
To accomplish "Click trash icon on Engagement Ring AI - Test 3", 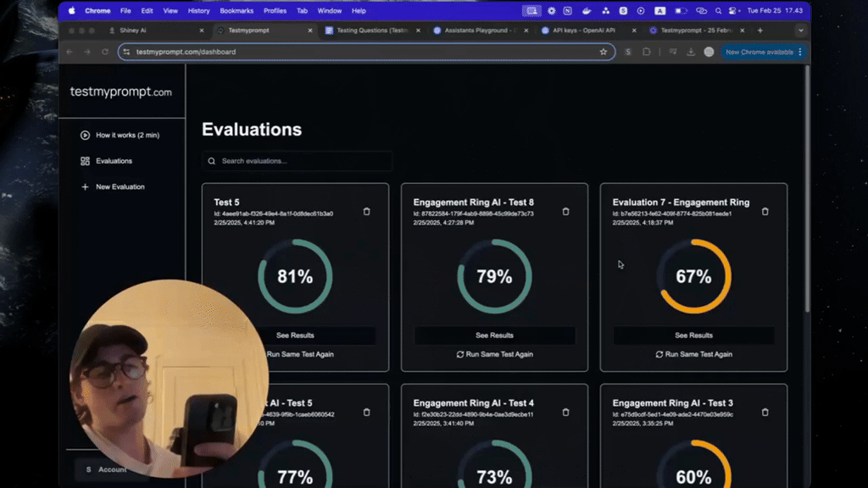I will [765, 413].
